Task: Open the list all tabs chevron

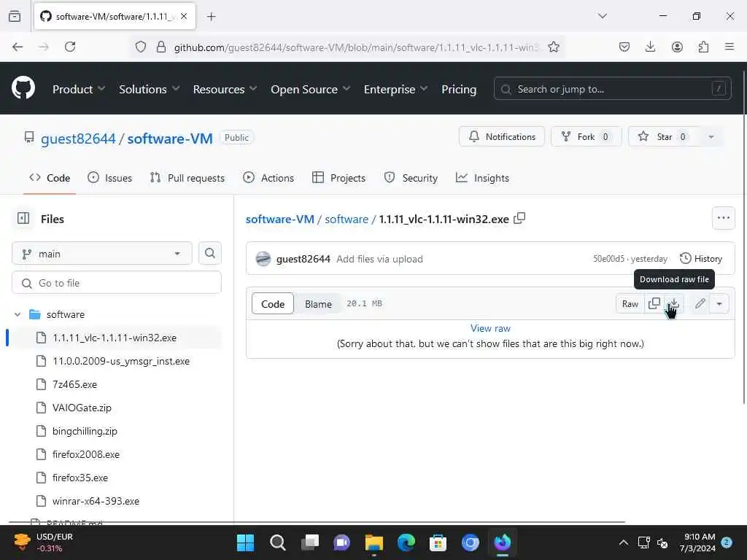Action: coord(603,16)
